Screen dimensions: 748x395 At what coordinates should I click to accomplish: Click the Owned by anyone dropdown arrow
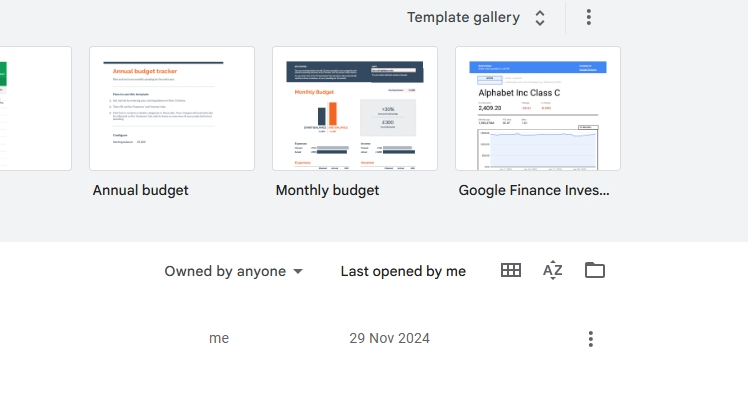tap(298, 271)
